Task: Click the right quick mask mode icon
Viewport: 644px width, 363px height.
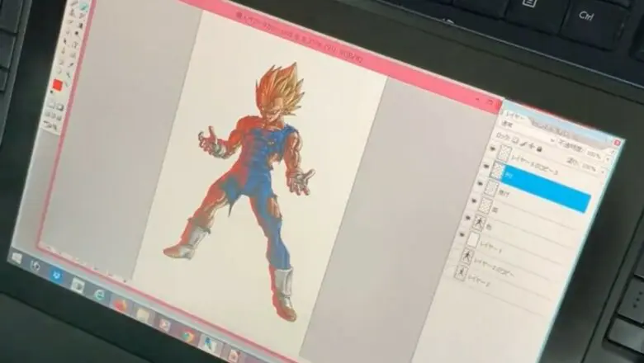Action: pyautogui.click(x=60, y=107)
